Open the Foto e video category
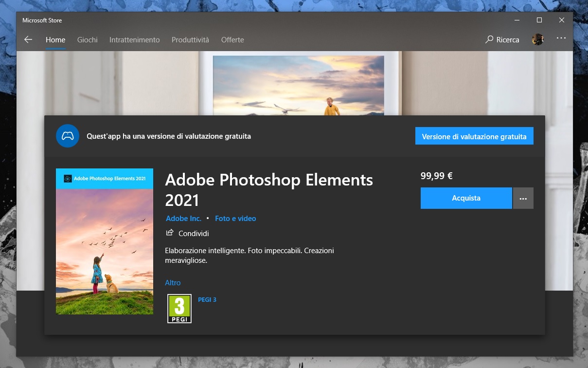Screen dimensions: 588x368 [x=235, y=218]
